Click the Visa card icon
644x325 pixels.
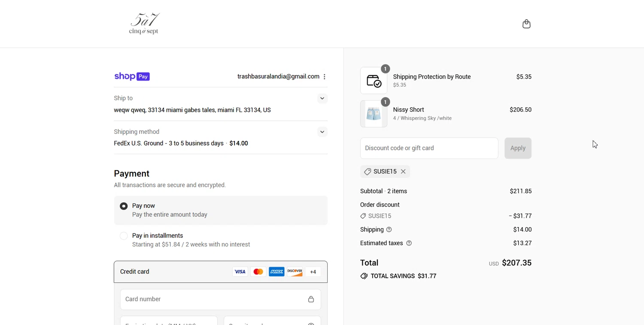click(x=240, y=272)
